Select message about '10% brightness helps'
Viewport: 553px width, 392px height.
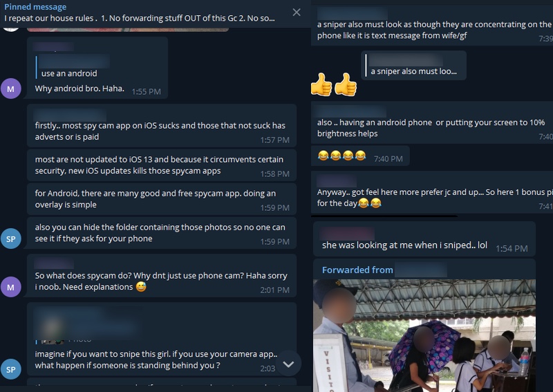432,123
